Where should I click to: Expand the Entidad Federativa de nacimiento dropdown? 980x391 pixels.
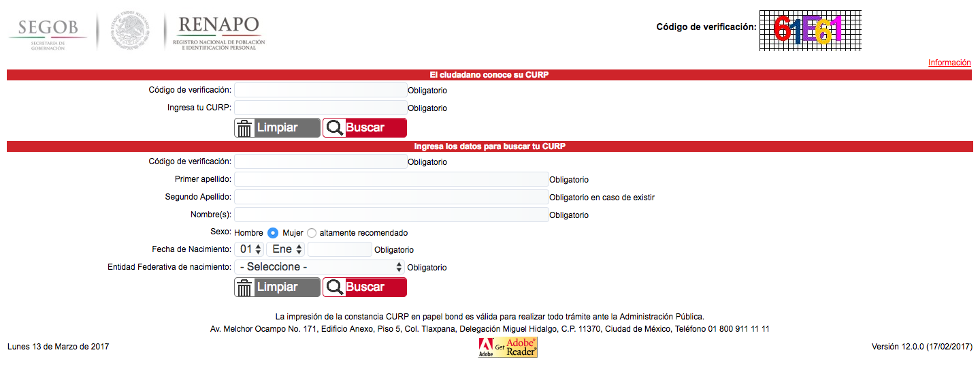(x=320, y=267)
